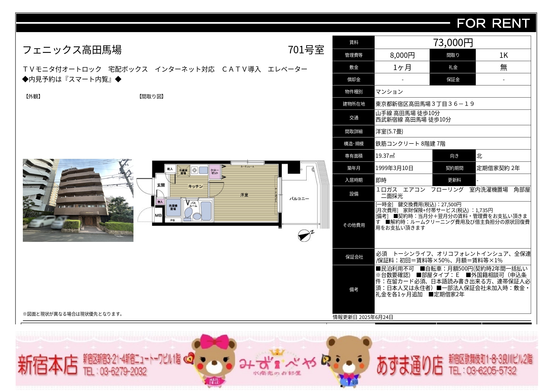Click the contract term 定期借家契約 2年
This screenshot has height=392, width=554.
498,168
